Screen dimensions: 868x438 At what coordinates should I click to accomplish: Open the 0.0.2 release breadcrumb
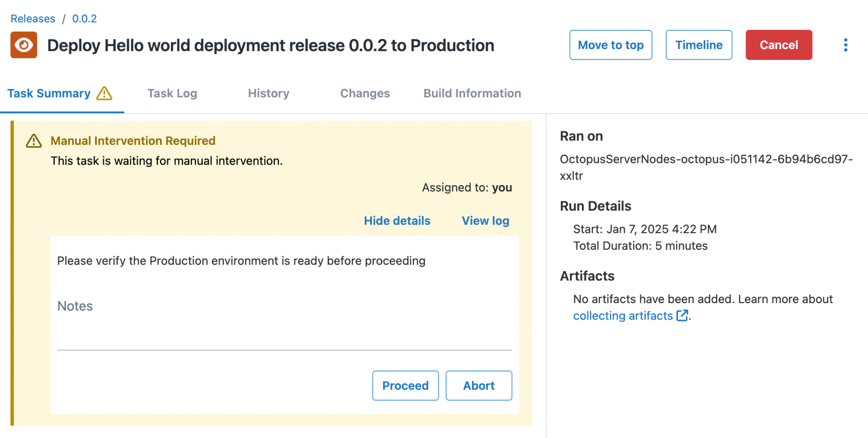pyautogui.click(x=84, y=19)
